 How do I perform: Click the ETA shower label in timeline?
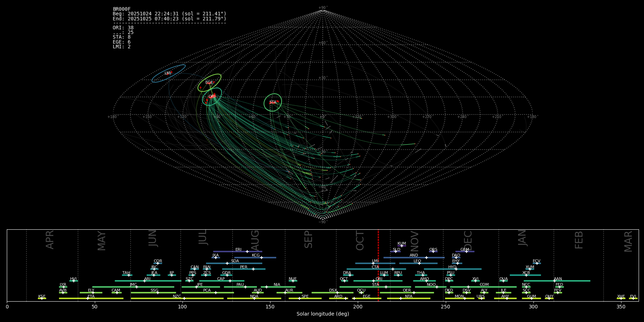(91, 297)
